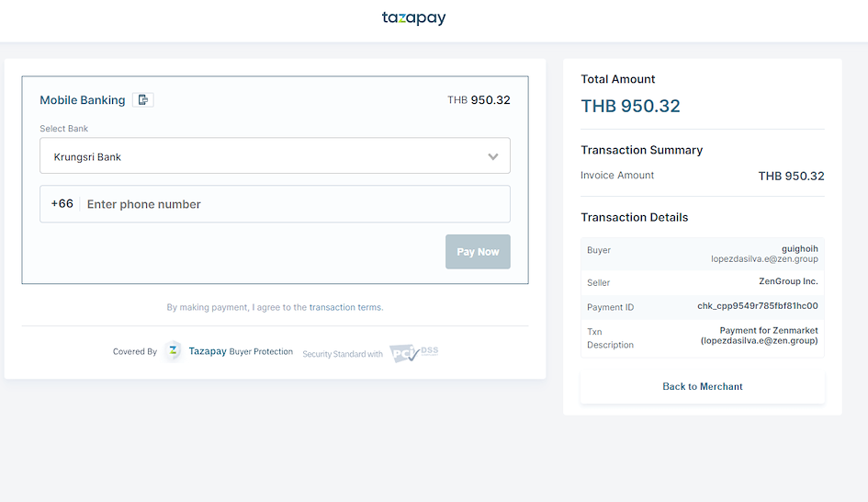Click the PCI DSS security badge

[x=413, y=352]
